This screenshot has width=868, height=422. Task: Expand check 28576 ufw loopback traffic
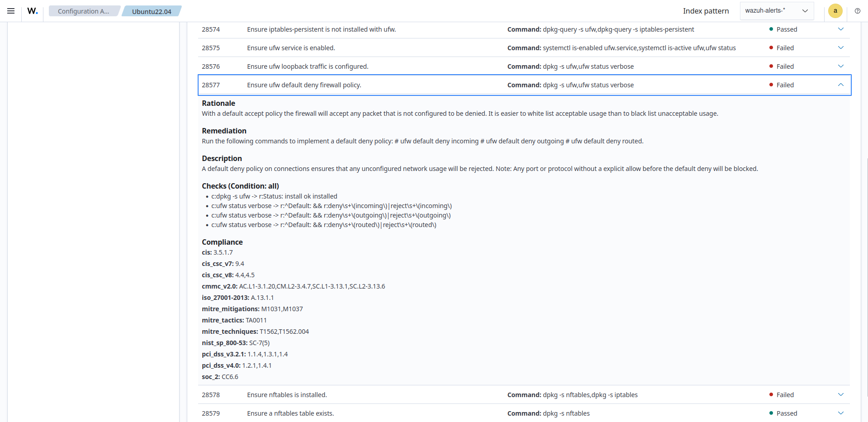[x=840, y=66]
